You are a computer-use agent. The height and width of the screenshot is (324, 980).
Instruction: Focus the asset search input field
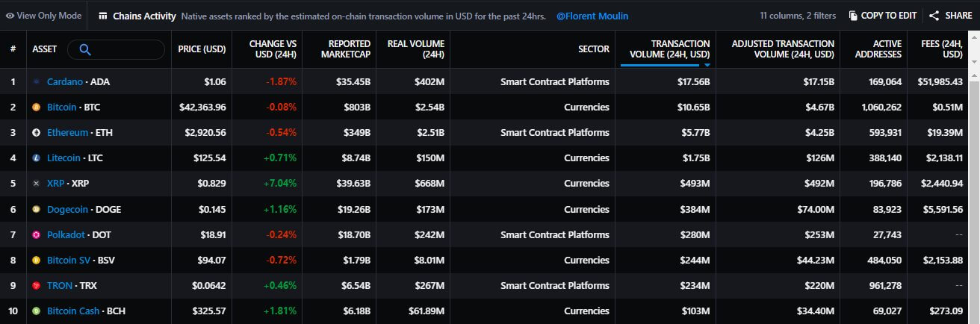click(117, 49)
